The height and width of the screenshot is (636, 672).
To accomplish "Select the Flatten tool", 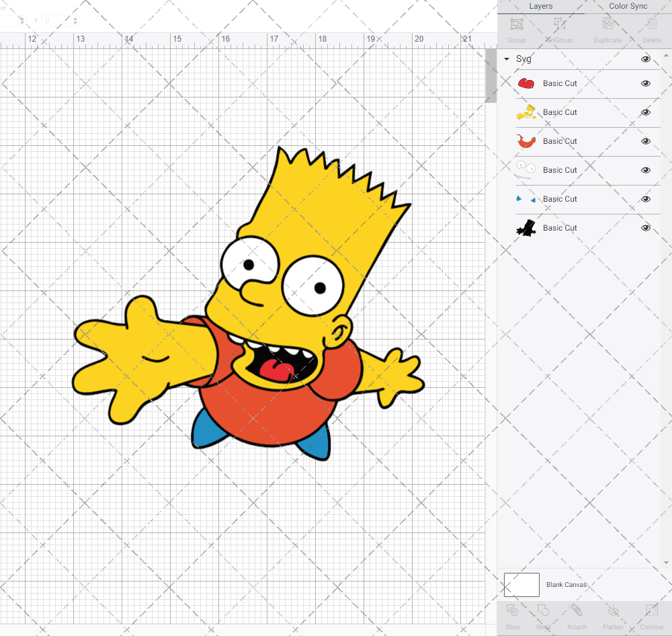I will pyautogui.click(x=614, y=610).
